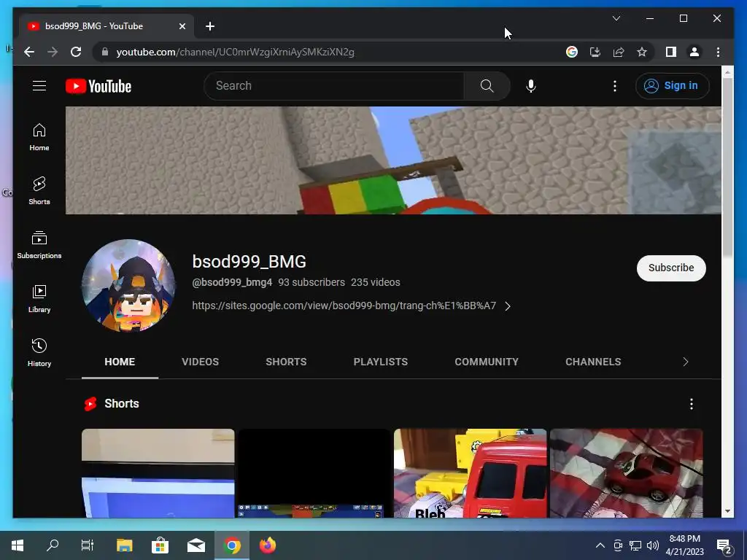This screenshot has height=560, width=747.
Task: Open File Explorer from taskbar
Action: 124,545
